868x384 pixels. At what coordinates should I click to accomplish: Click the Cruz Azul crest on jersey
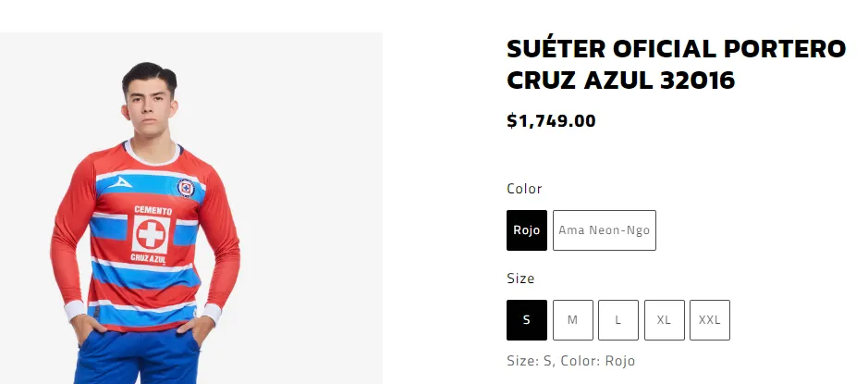[x=187, y=187]
